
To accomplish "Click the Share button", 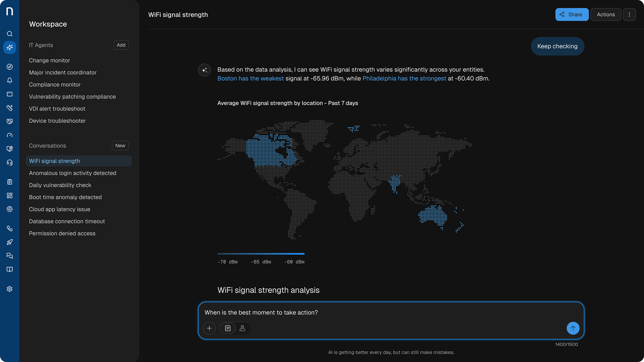I will (x=572, y=14).
